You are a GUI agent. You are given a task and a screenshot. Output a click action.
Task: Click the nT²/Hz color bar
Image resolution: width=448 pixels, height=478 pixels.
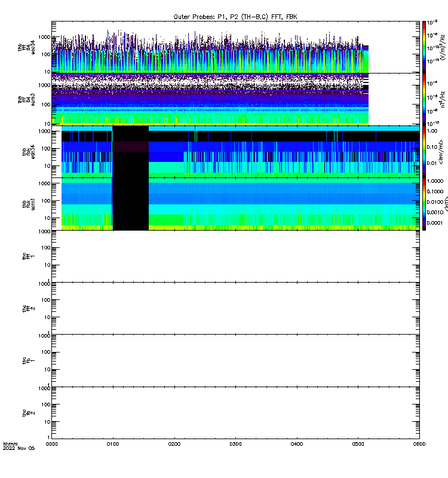[424, 99]
